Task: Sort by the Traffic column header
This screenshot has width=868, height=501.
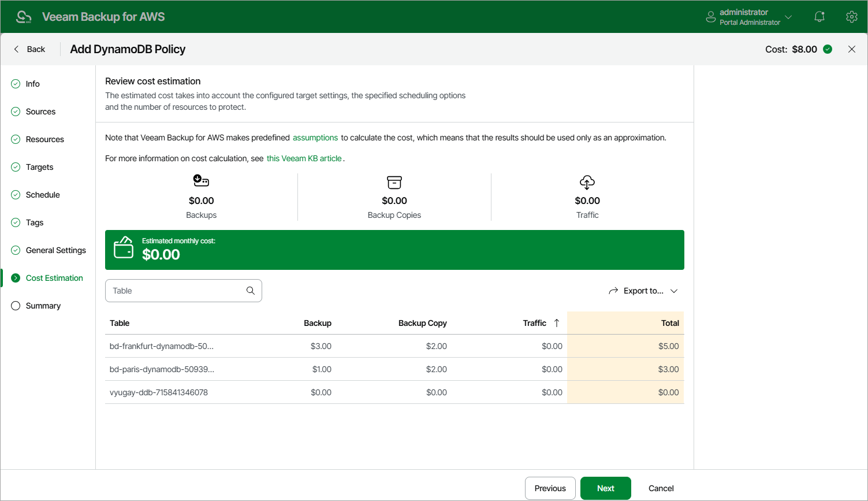Action: click(x=534, y=323)
